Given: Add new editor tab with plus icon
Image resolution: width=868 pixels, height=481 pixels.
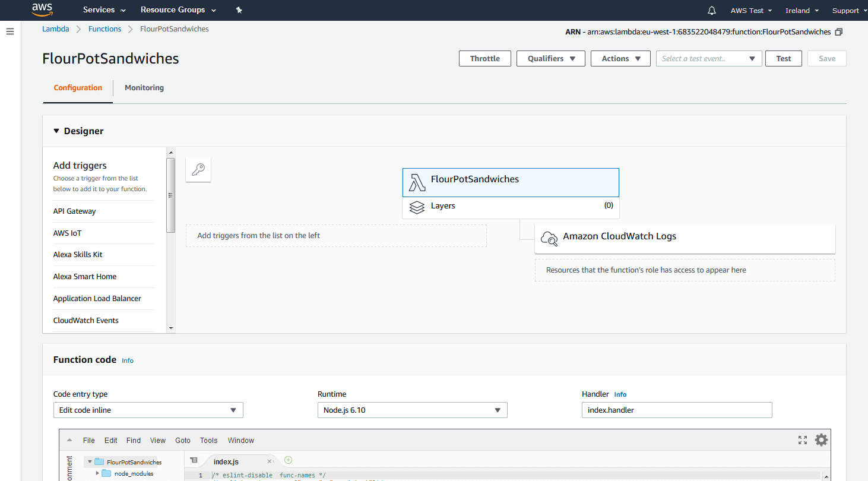Looking at the screenshot, I should coord(288,460).
